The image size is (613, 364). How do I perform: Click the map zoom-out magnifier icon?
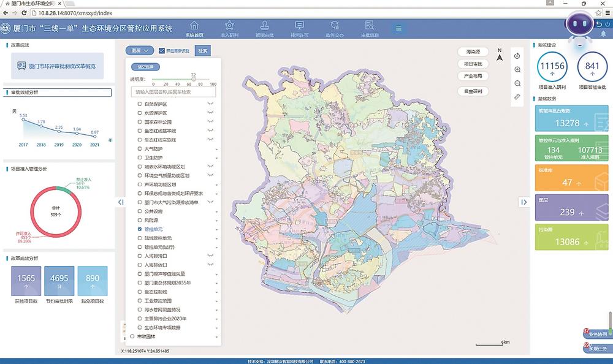pos(517,83)
